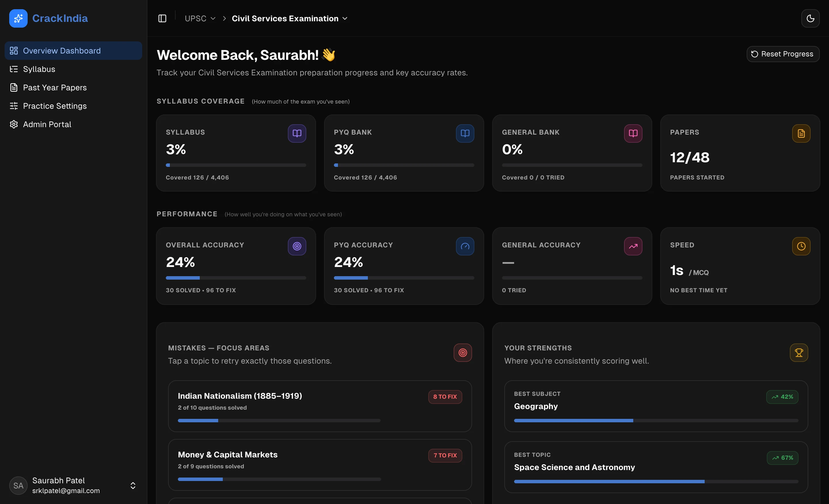Screen dimensions: 829x504
Task: Click the 8 TO FIX badge
Action: pos(445,397)
